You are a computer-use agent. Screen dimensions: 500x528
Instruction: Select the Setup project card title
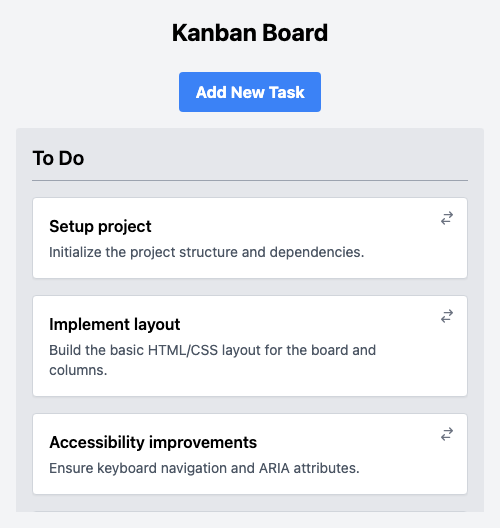[100, 226]
